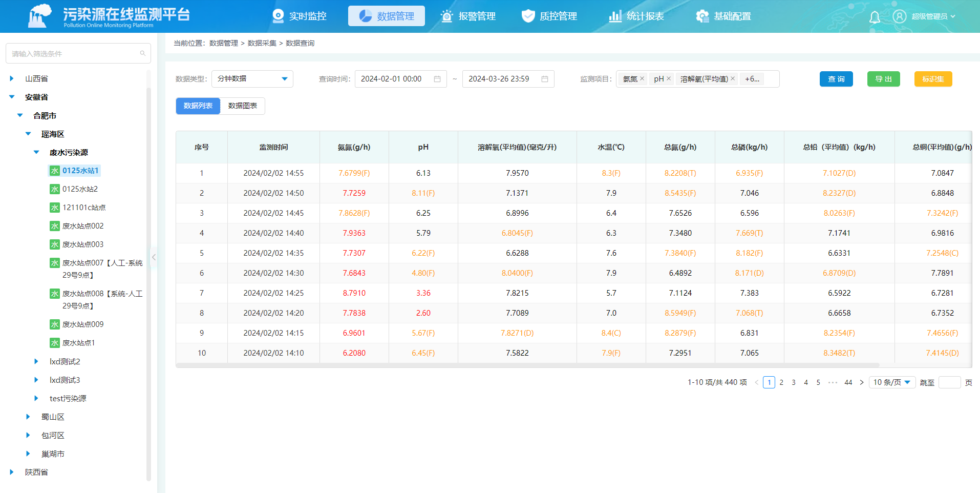Expand 蜀山区 tree node

pos(28,417)
